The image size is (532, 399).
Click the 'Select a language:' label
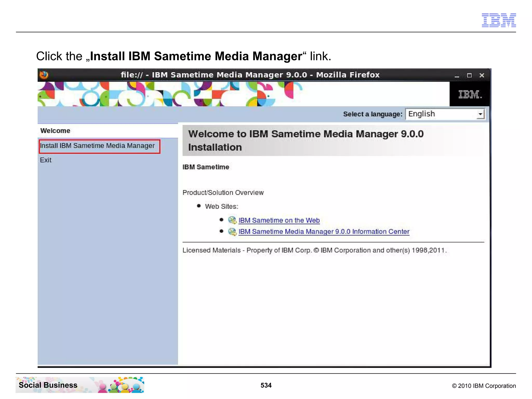(373, 114)
